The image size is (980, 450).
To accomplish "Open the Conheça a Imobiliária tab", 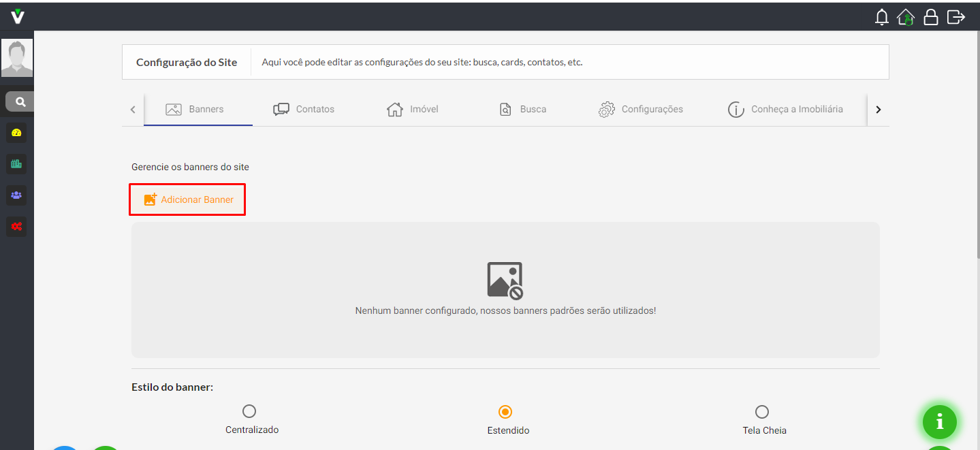I will tap(785, 109).
